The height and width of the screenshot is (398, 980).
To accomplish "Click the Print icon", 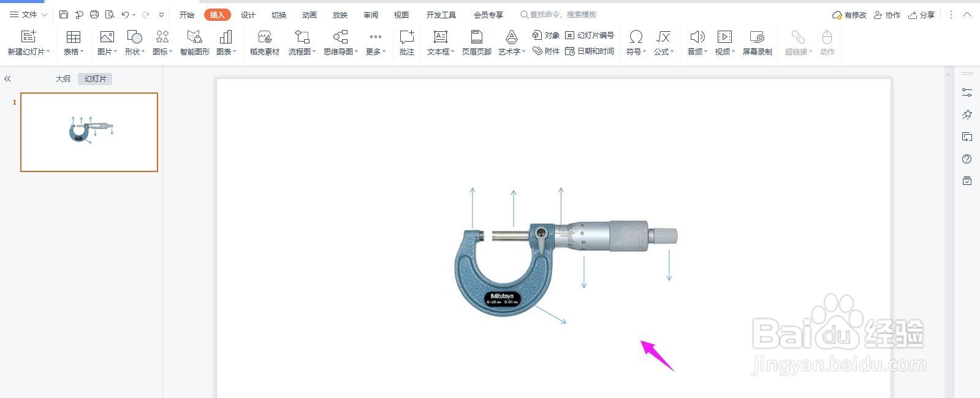I will click(x=94, y=15).
